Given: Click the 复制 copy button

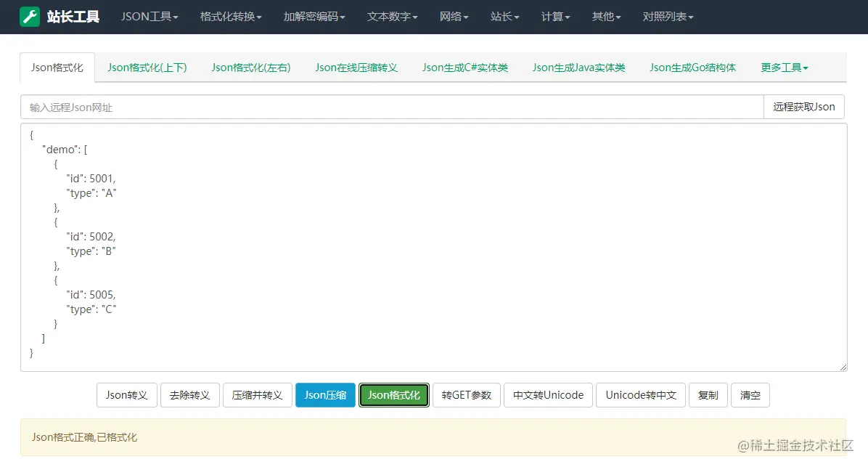Looking at the screenshot, I should coord(708,395).
